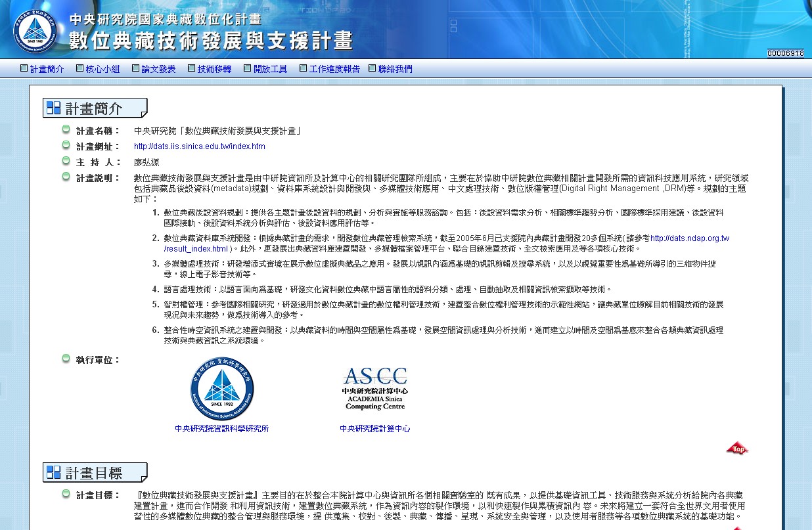Select 技術移轉 in the navigation bar

(x=214, y=69)
